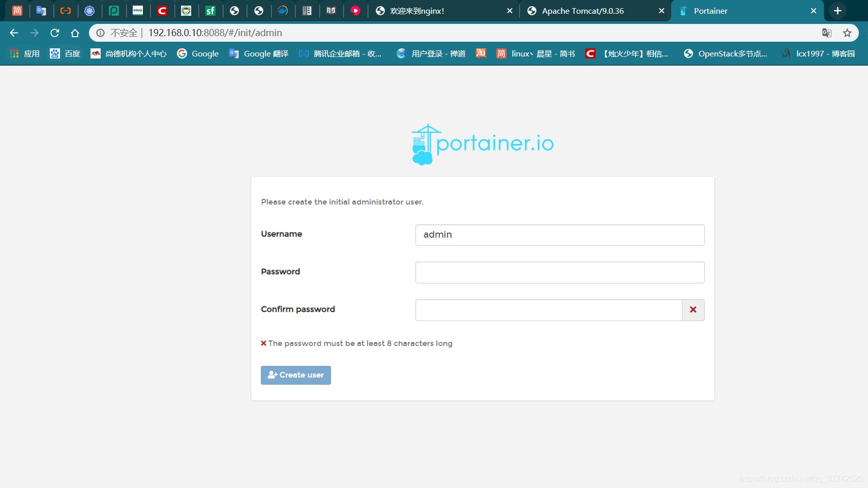Translate this page icon in address bar
This screenshot has height=488, width=868.
click(x=827, y=33)
